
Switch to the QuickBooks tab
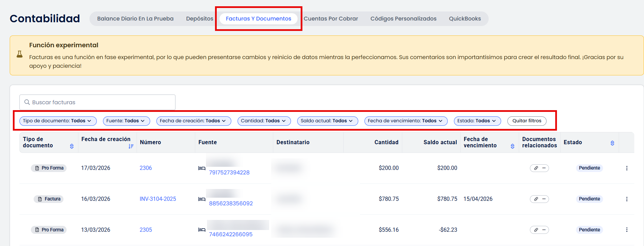click(x=465, y=19)
